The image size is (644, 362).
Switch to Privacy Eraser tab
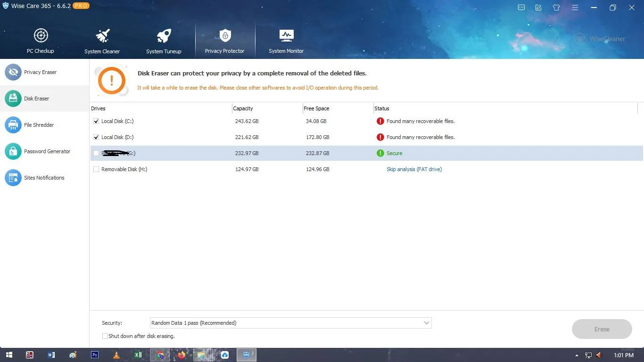(45, 72)
